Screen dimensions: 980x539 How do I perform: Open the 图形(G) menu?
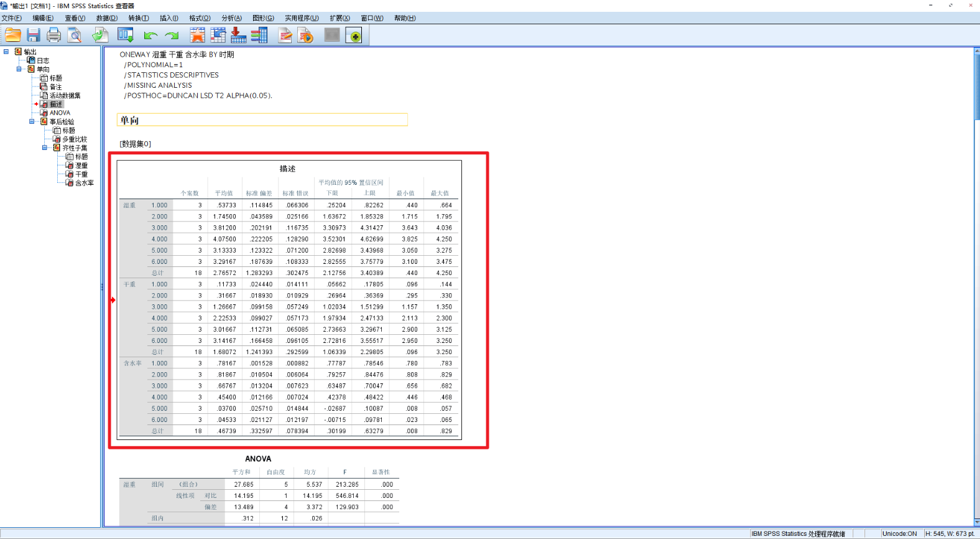pos(263,18)
